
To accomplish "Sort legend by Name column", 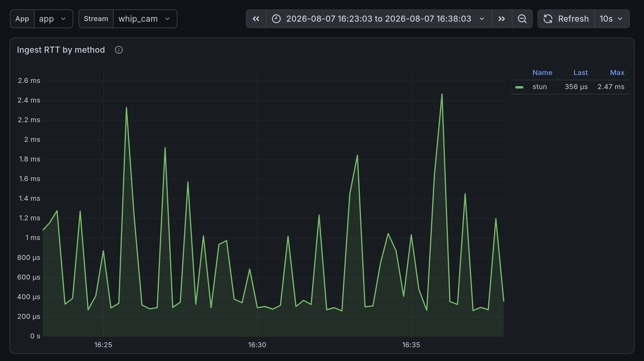I will (542, 73).
